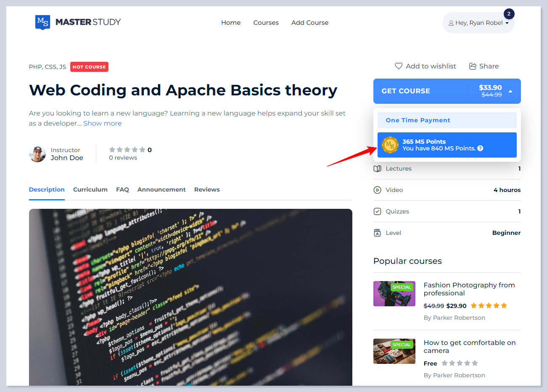Switch to the Curriculum tab
The height and width of the screenshot is (392, 547).
(90, 189)
